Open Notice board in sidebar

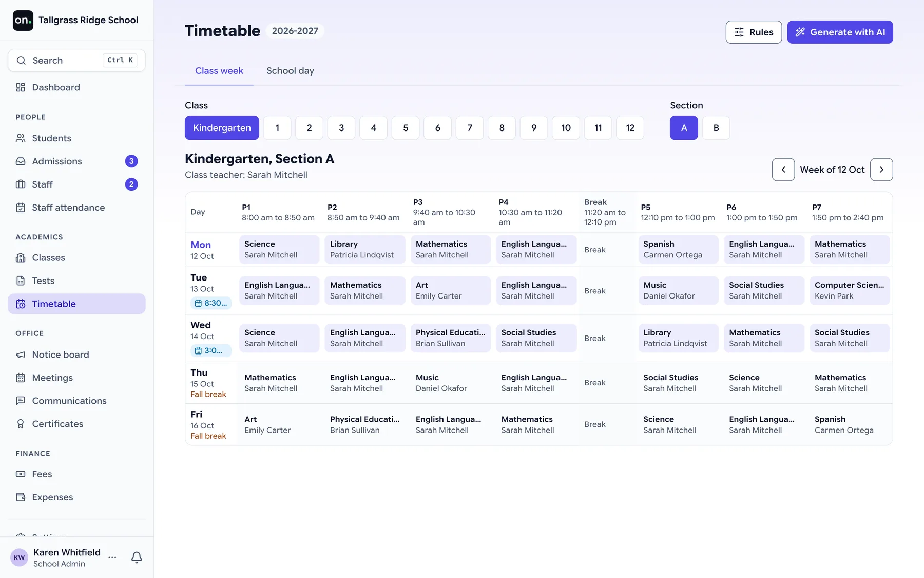[76, 355]
